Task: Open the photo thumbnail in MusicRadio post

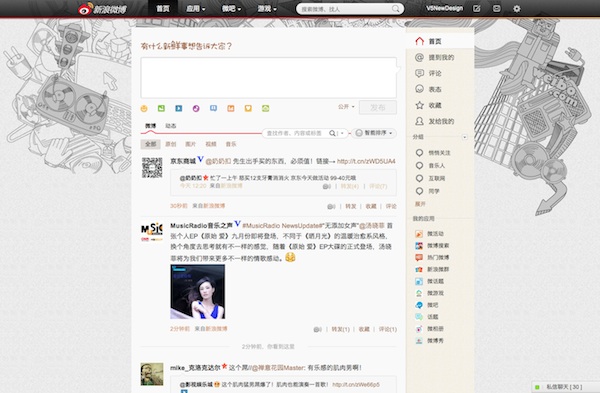Action: click(197, 292)
